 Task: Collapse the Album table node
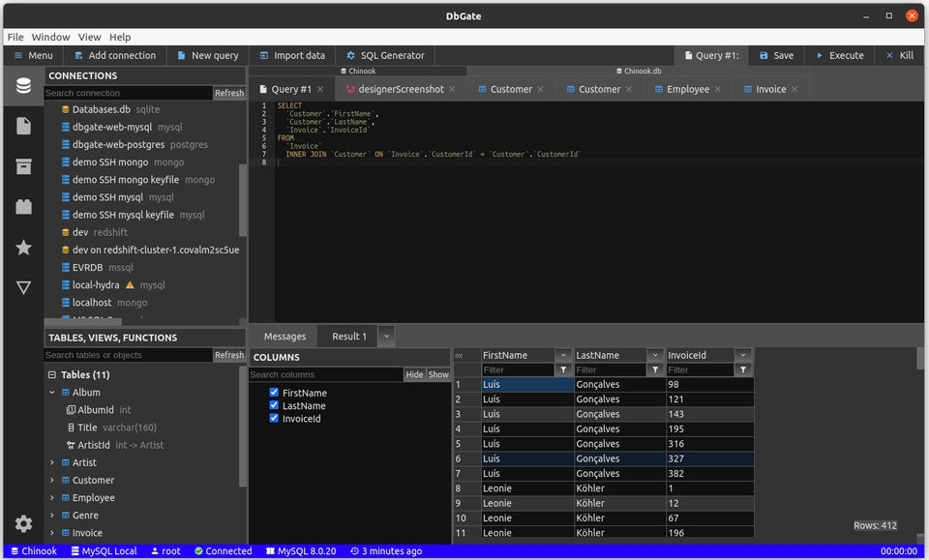click(52, 393)
